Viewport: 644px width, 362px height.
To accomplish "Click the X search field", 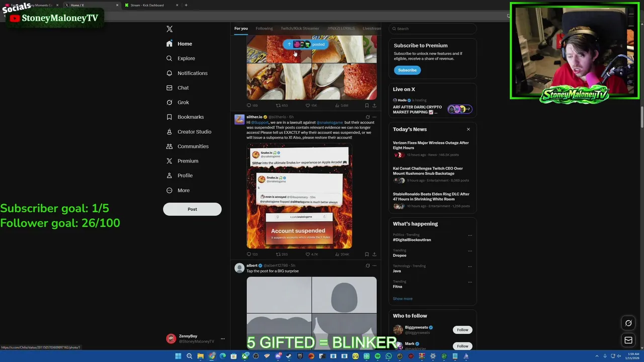I will pos(433,29).
